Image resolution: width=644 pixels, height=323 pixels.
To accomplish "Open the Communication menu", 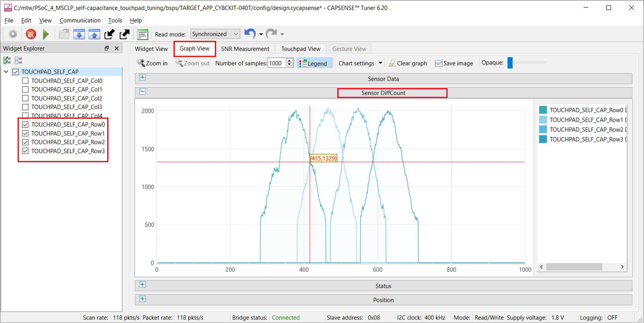I will pyautogui.click(x=80, y=20).
